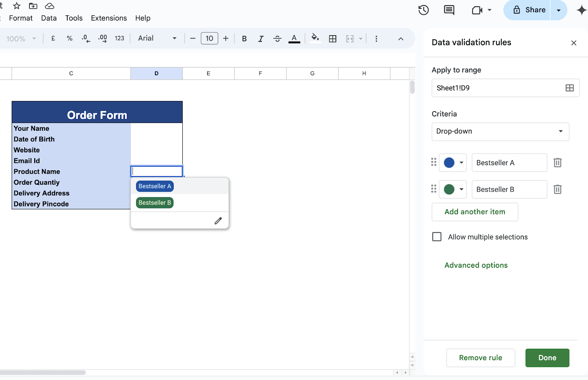The width and height of the screenshot is (588, 380).
Task: Click the select data range grid icon
Action: click(569, 88)
